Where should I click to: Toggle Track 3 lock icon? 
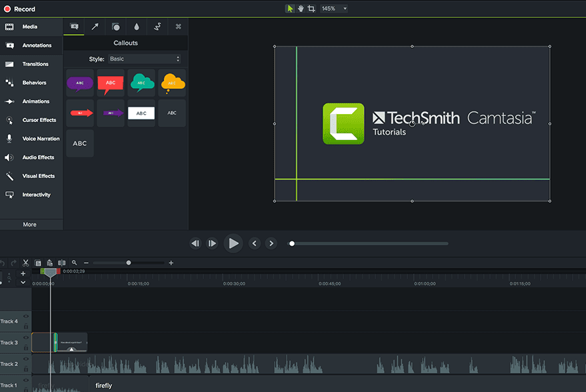click(26, 347)
